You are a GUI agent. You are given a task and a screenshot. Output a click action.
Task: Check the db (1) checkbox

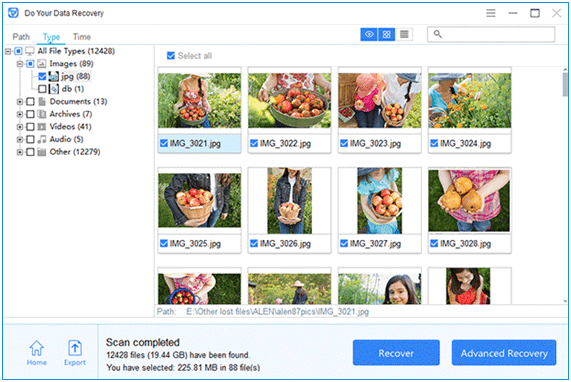42,89
